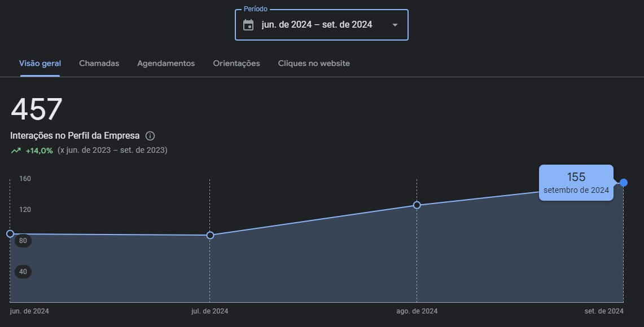Click the info icon beside Interações no Perfil
The image size is (644, 327).
(150, 136)
